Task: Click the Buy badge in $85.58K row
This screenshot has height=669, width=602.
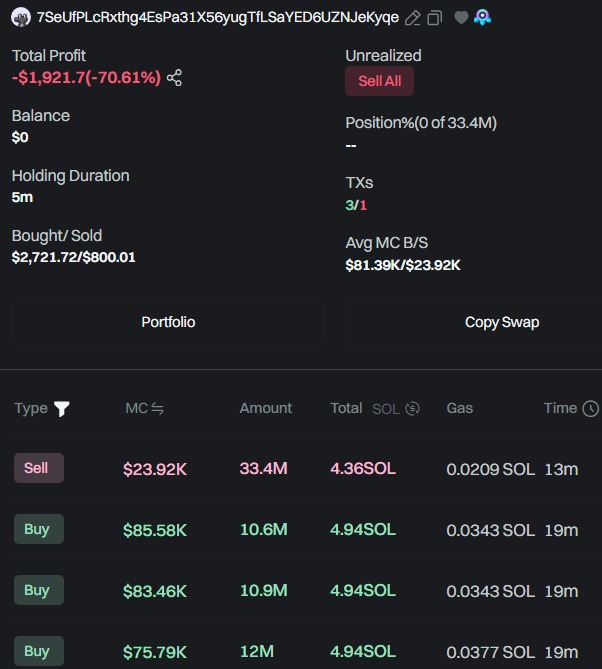Action: pos(39,529)
